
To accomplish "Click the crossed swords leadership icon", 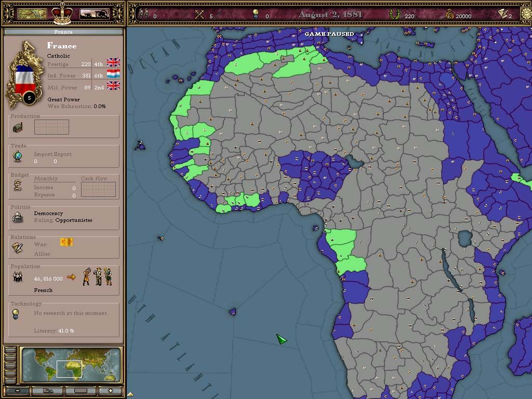I will (199, 14).
